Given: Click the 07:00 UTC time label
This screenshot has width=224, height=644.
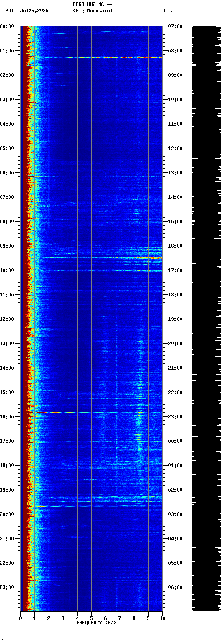Looking at the screenshot, I should coord(175,26).
